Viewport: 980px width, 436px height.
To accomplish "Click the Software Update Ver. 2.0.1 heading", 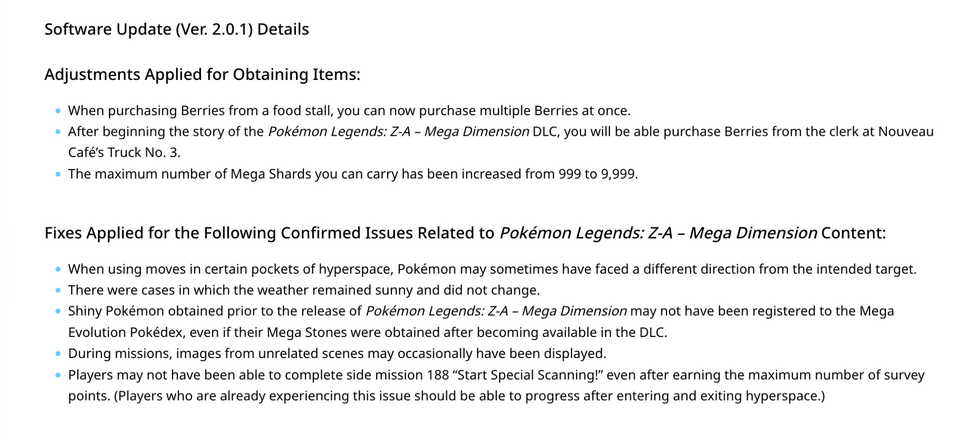I will click(176, 29).
